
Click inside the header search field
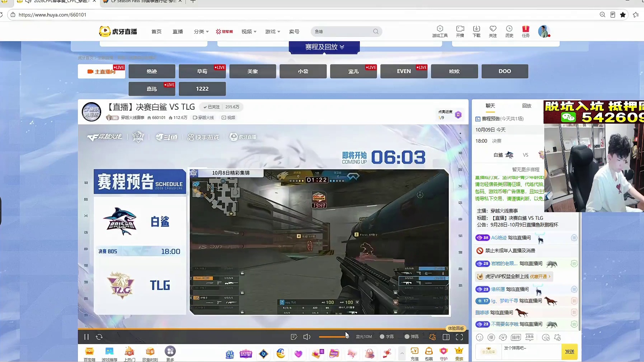(343, 32)
